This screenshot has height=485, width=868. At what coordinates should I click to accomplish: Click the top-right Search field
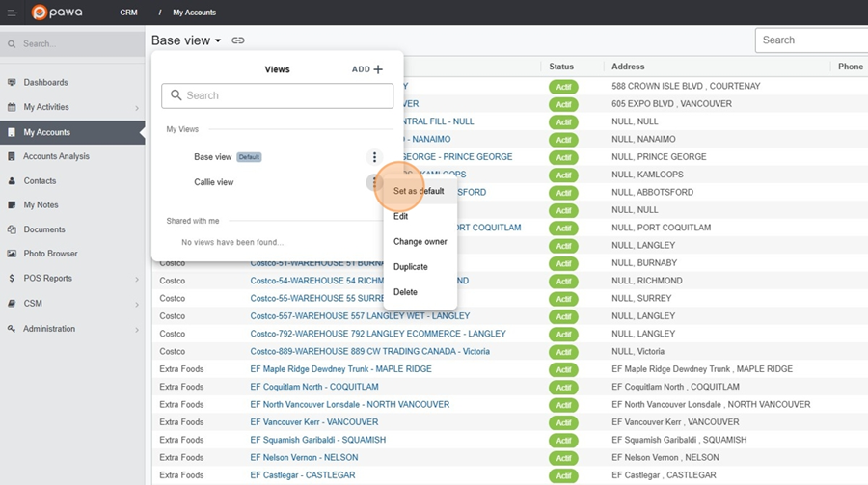811,40
